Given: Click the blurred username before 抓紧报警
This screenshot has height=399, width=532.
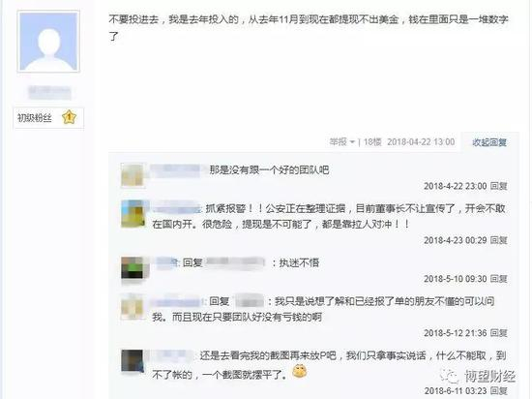Looking at the screenshot, I should [176, 208].
